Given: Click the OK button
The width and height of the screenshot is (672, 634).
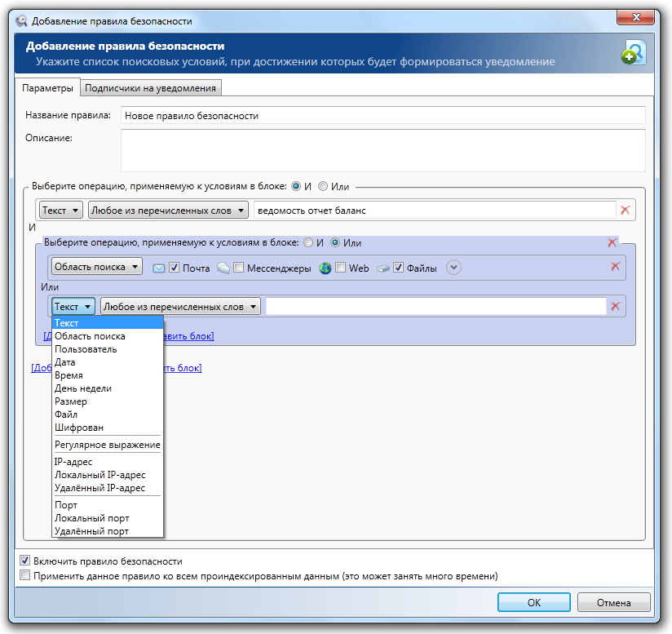Looking at the screenshot, I should pyautogui.click(x=533, y=602).
